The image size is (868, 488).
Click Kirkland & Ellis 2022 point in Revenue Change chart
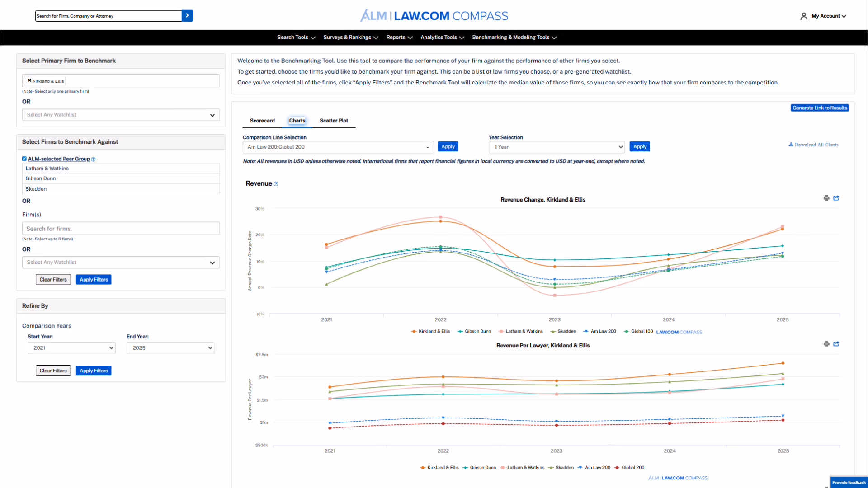441,221
